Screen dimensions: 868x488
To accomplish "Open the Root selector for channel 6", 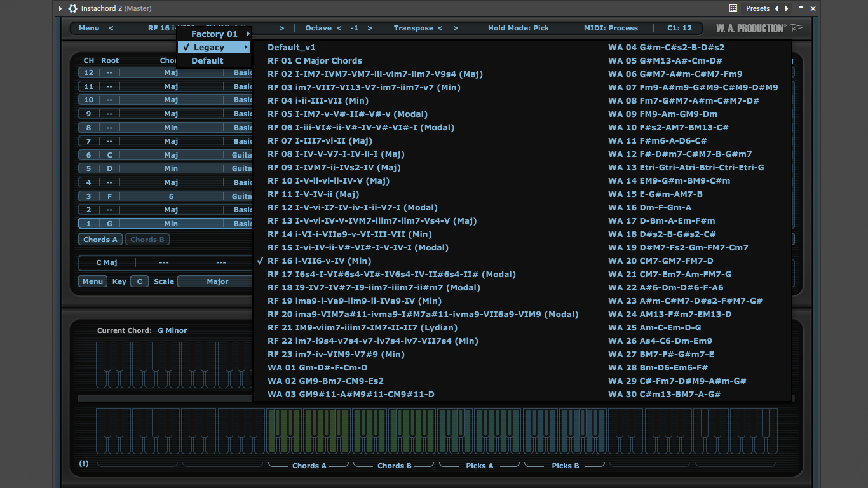I will pos(109,155).
